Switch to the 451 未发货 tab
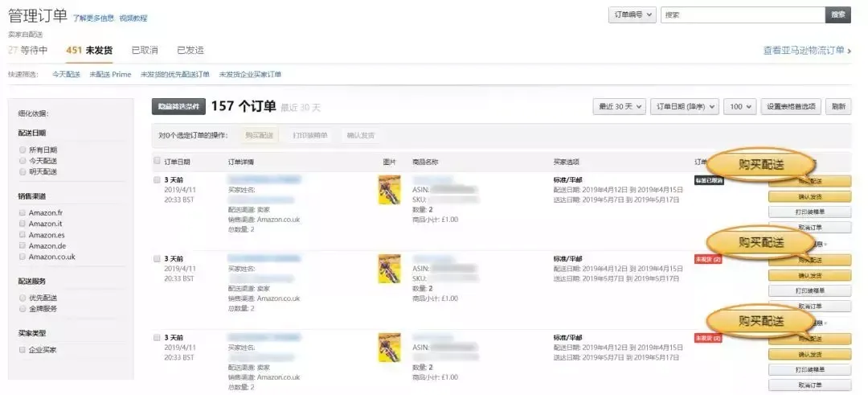The image size is (868, 395). tap(89, 51)
